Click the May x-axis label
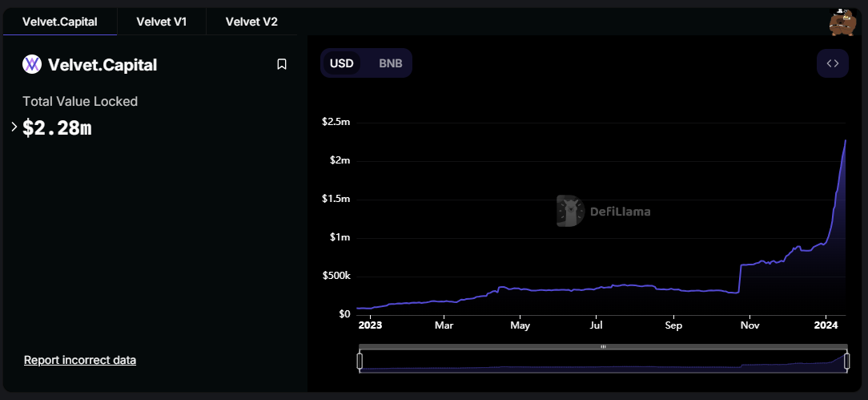Viewport: 868px width, 400px height. [520, 325]
